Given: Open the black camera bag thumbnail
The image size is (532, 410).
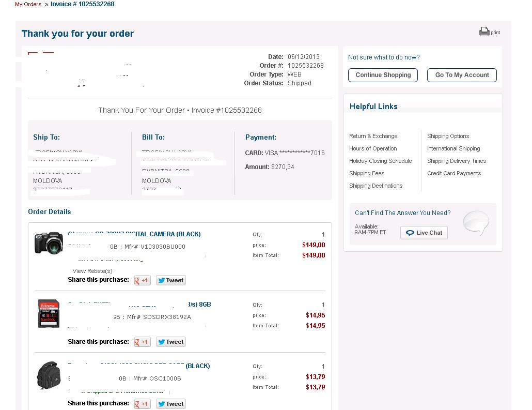Looking at the screenshot, I should point(49,375).
